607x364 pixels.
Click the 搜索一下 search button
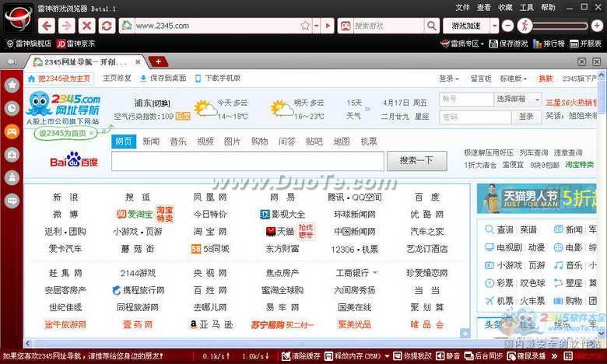[x=416, y=161]
